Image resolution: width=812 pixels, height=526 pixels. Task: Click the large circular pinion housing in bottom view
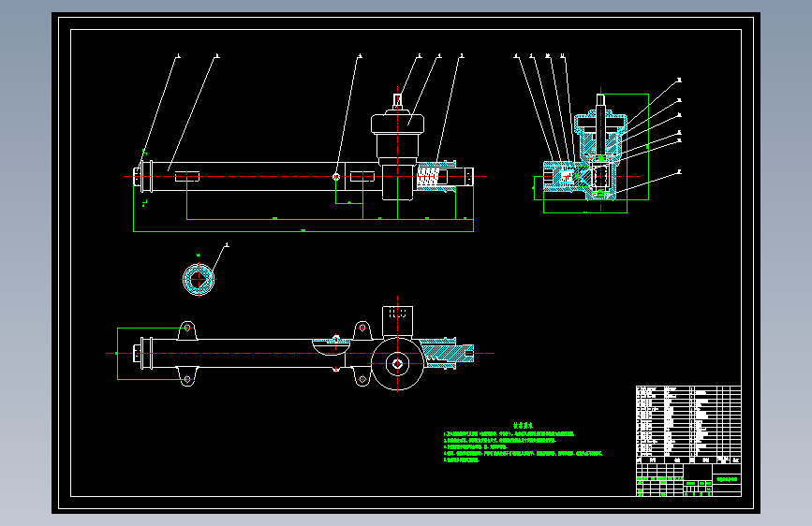click(397, 364)
